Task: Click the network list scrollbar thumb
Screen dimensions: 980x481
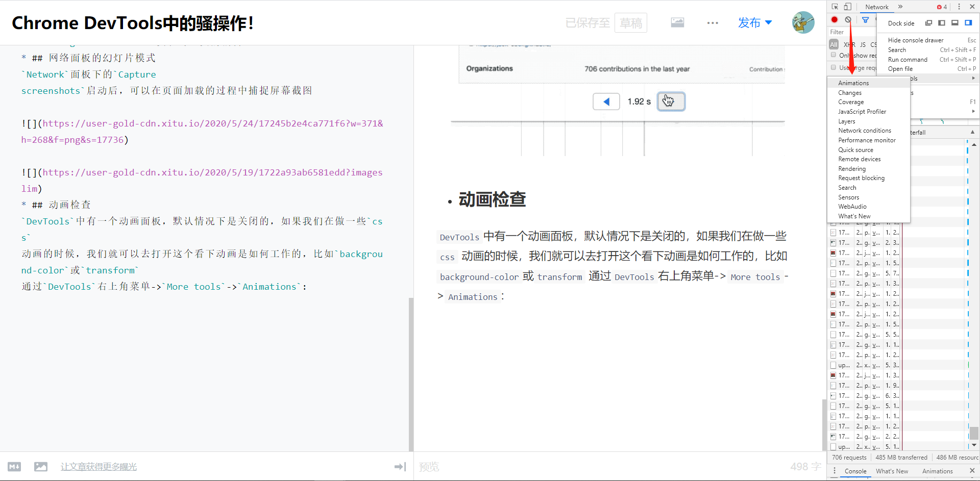Action: point(974,433)
